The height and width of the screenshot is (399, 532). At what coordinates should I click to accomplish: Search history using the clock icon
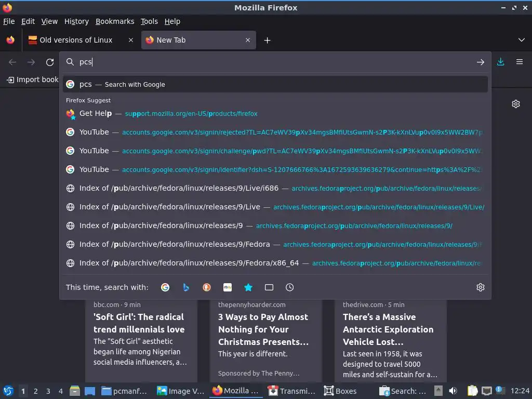(x=289, y=287)
